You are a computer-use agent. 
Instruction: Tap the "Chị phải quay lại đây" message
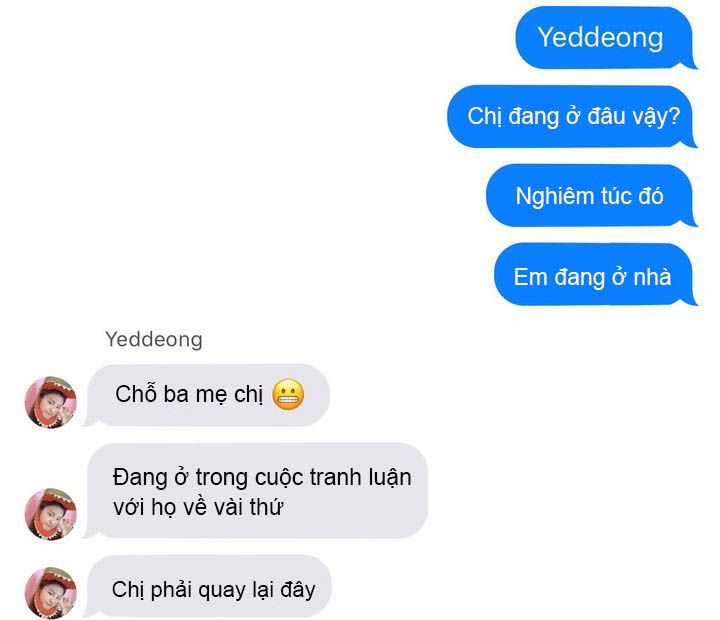208,586
